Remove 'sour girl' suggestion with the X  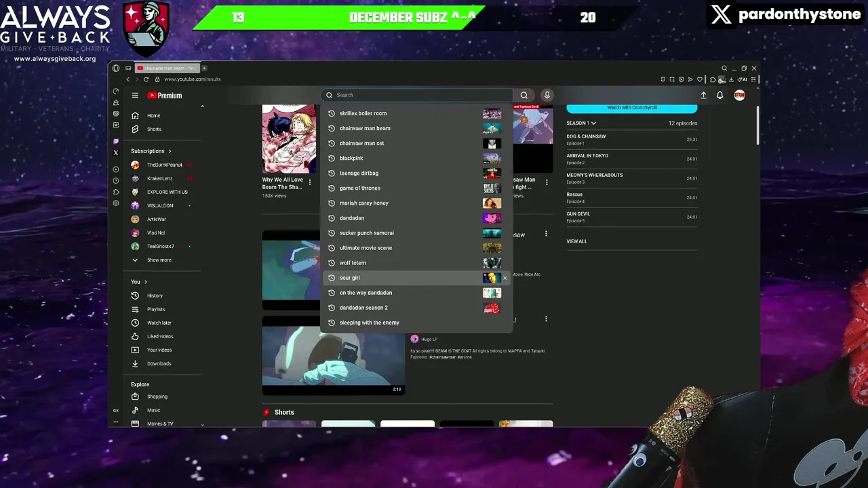click(505, 278)
